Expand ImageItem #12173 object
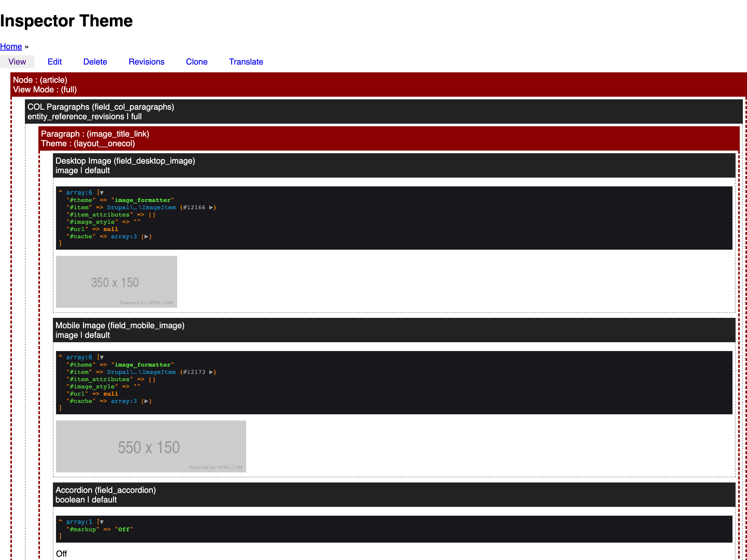 (211, 372)
